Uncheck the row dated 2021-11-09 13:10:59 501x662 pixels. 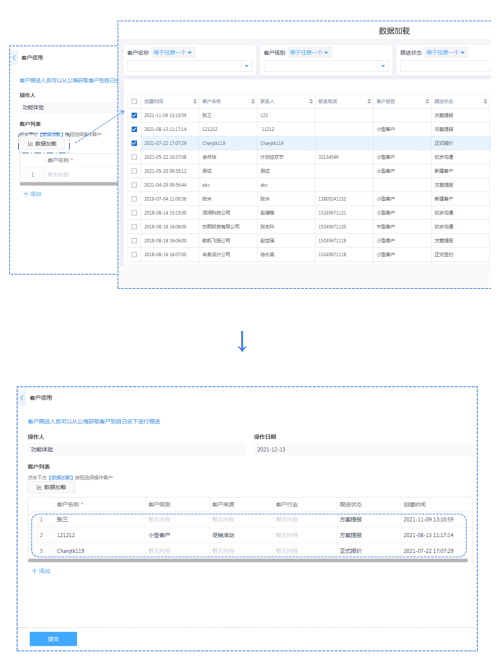coord(134,115)
